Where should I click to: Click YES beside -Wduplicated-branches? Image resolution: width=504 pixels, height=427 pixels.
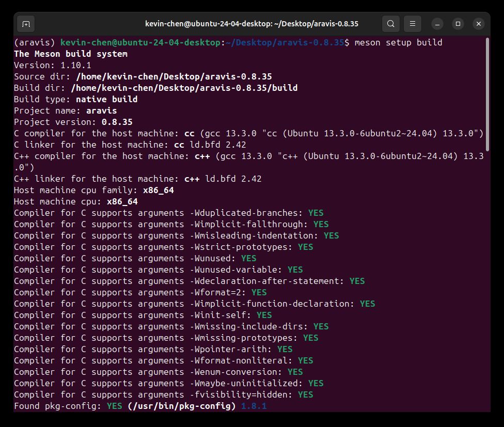point(316,213)
